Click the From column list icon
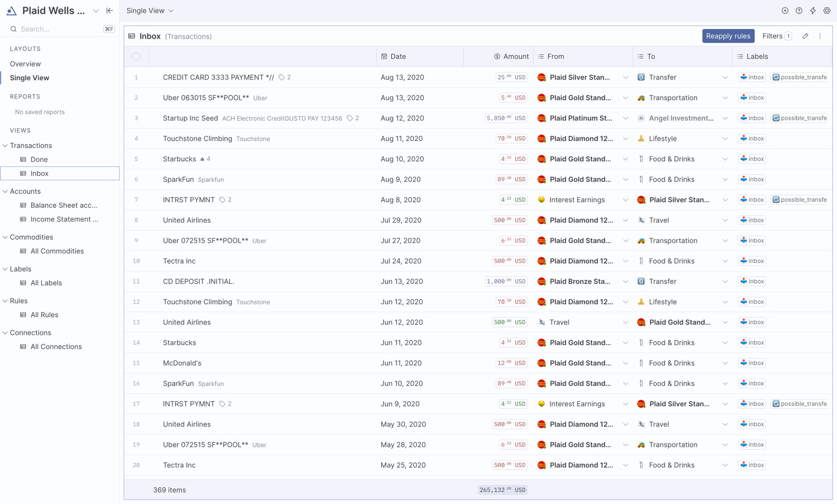 coord(541,56)
